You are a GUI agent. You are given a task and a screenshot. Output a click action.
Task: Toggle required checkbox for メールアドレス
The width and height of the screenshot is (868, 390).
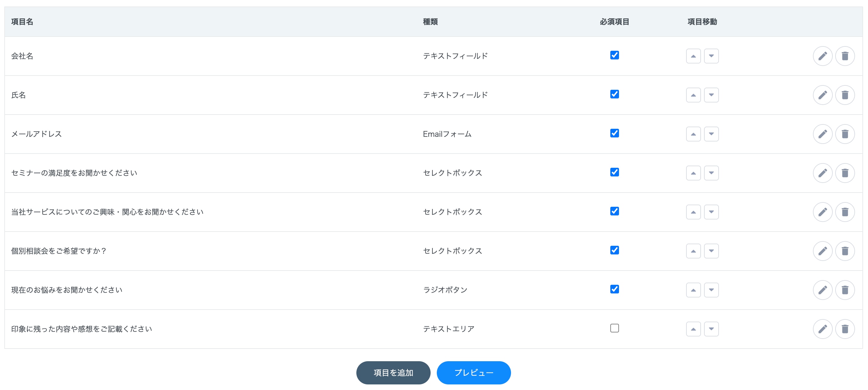coord(614,133)
